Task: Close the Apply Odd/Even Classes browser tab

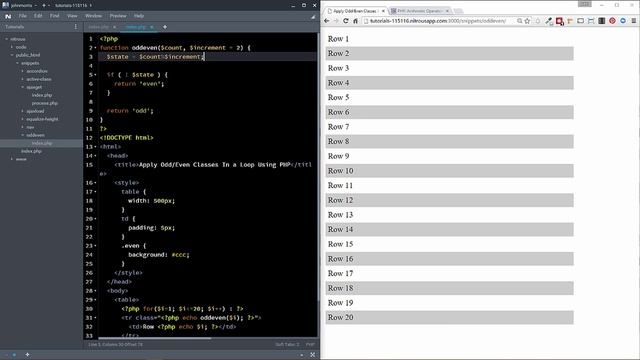Action: (383, 11)
